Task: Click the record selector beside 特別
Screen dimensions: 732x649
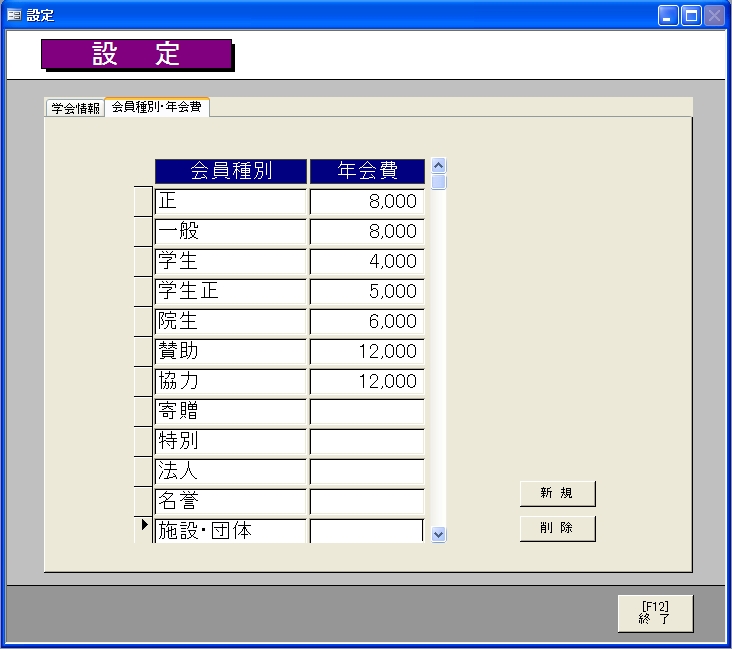Action: pos(143,441)
